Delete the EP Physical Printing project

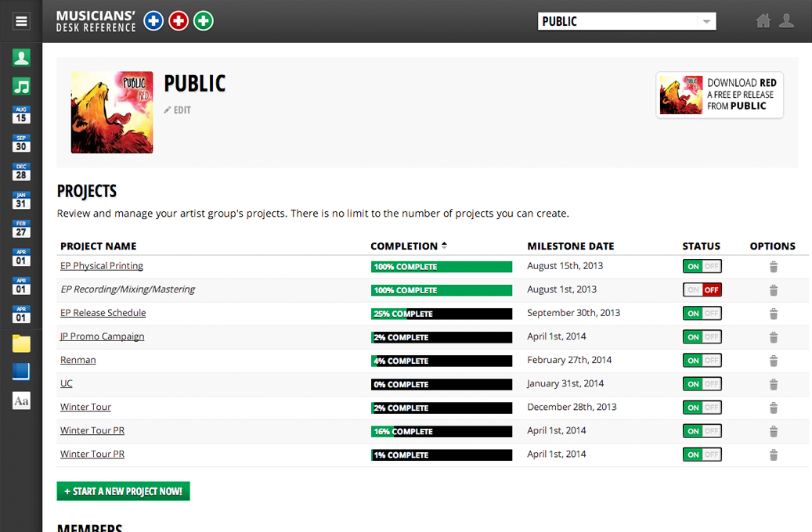[x=773, y=267]
